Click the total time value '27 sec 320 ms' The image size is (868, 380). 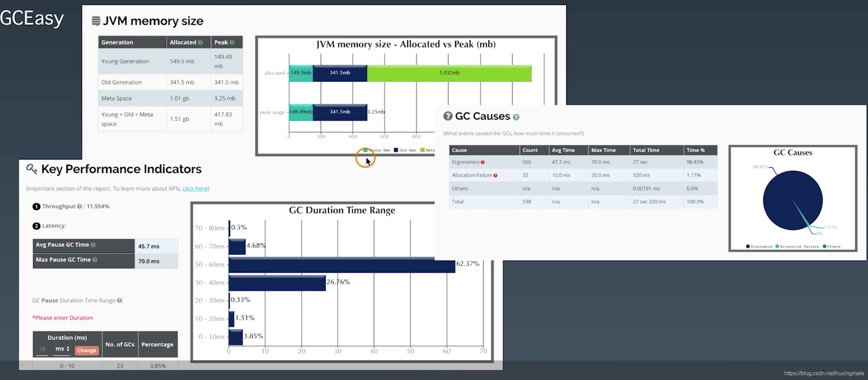[x=649, y=202]
